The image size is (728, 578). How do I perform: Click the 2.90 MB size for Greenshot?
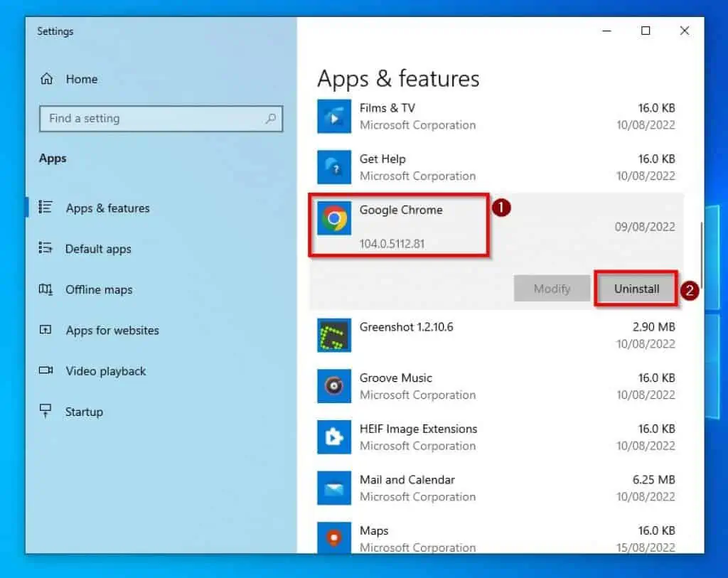click(x=654, y=327)
